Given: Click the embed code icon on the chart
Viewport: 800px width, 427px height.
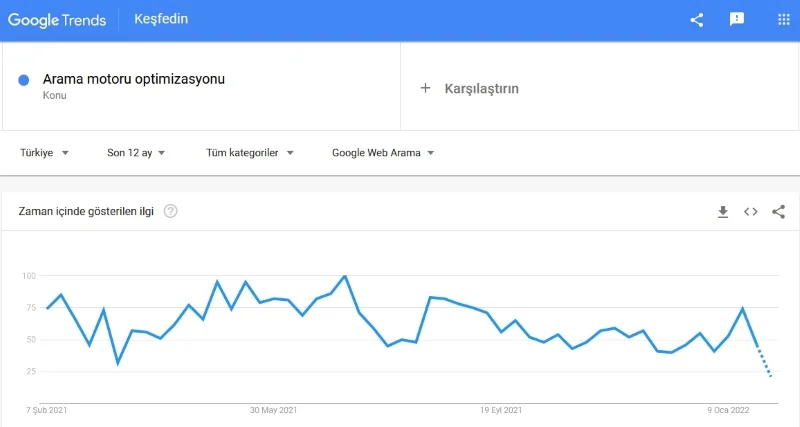Looking at the screenshot, I should point(751,212).
